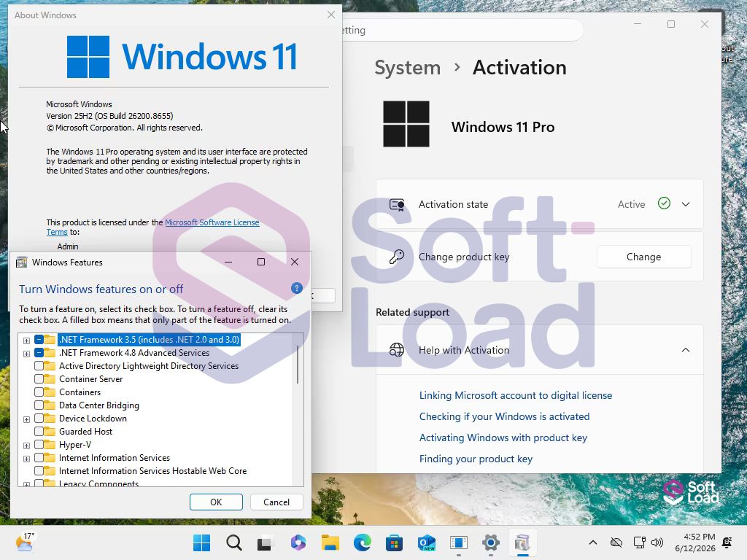The width and height of the screenshot is (747, 560).
Task: Click the OneDrive tray icon
Action: (616, 542)
